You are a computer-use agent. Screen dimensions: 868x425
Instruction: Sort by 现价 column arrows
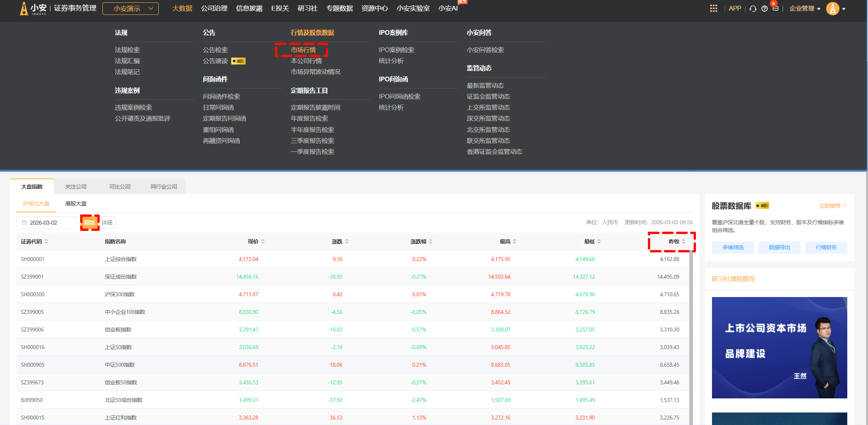tap(263, 241)
